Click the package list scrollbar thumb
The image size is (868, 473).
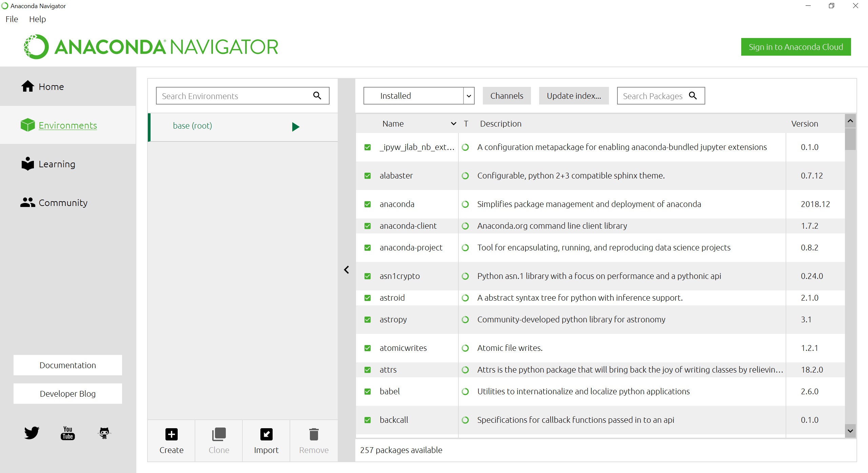tap(850, 139)
